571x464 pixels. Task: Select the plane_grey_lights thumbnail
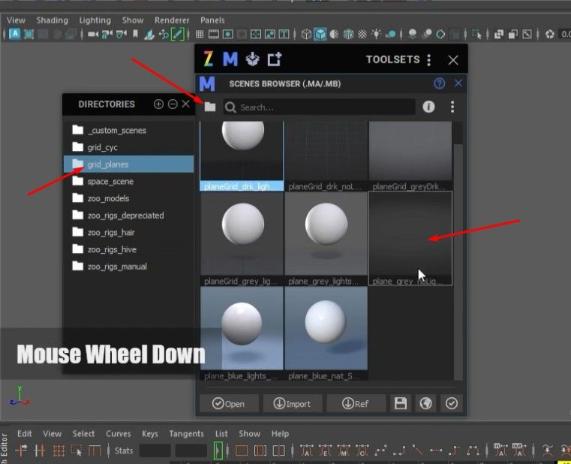coord(326,239)
